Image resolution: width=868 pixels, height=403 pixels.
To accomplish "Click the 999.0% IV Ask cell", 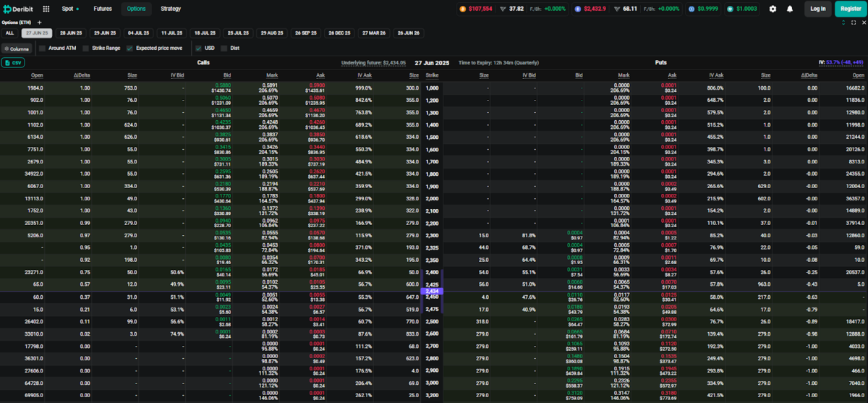I will [364, 88].
